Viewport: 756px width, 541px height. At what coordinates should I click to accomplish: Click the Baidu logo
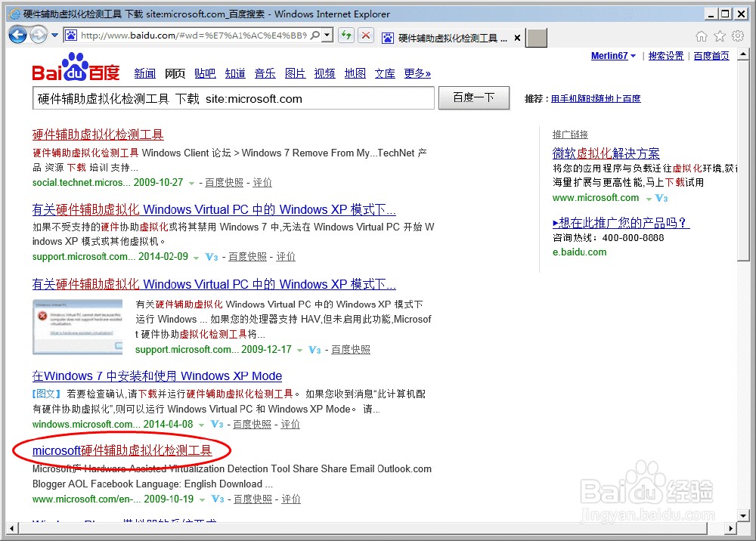(x=76, y=67)
